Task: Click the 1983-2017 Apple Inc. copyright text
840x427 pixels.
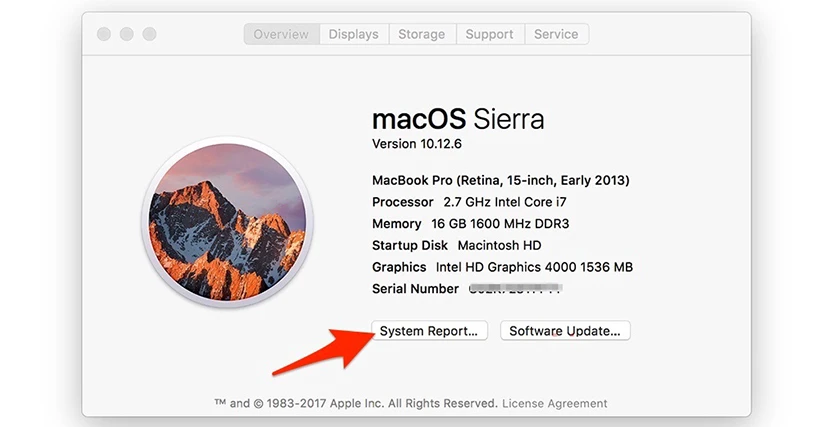Action: [x=356, y=403]
